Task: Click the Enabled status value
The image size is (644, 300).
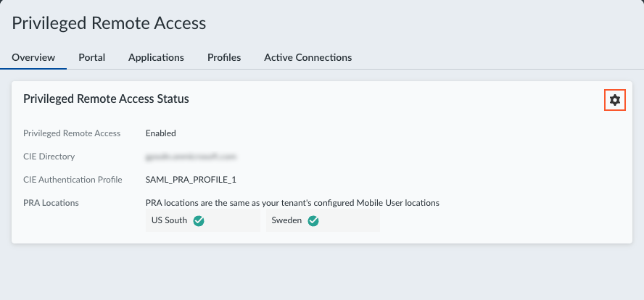Action: (161, 133)
